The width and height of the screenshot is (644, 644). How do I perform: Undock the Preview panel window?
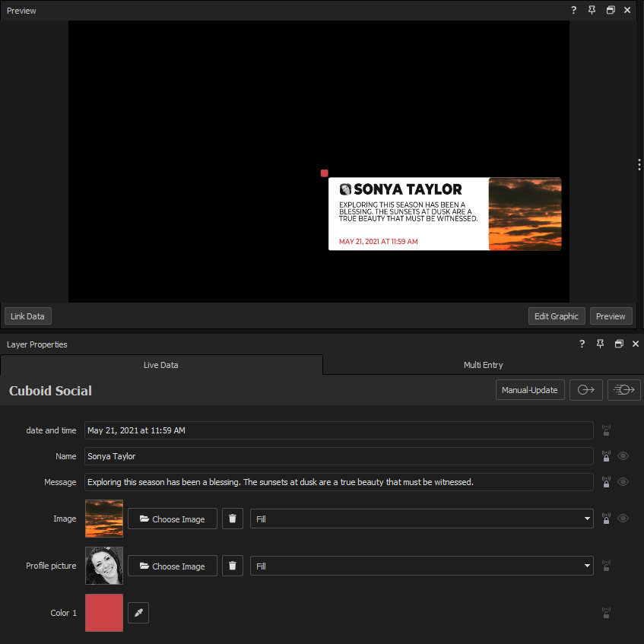click(x=611, y=11)
